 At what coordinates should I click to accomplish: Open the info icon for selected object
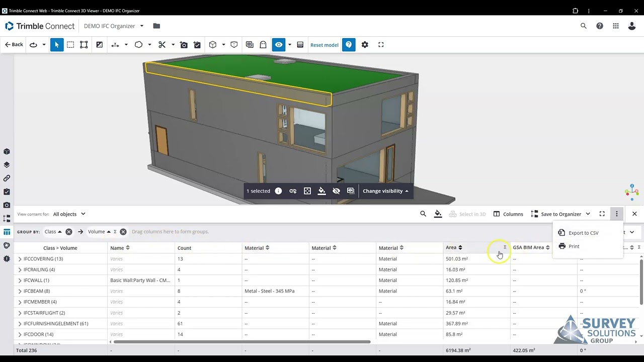coord(278,191)
